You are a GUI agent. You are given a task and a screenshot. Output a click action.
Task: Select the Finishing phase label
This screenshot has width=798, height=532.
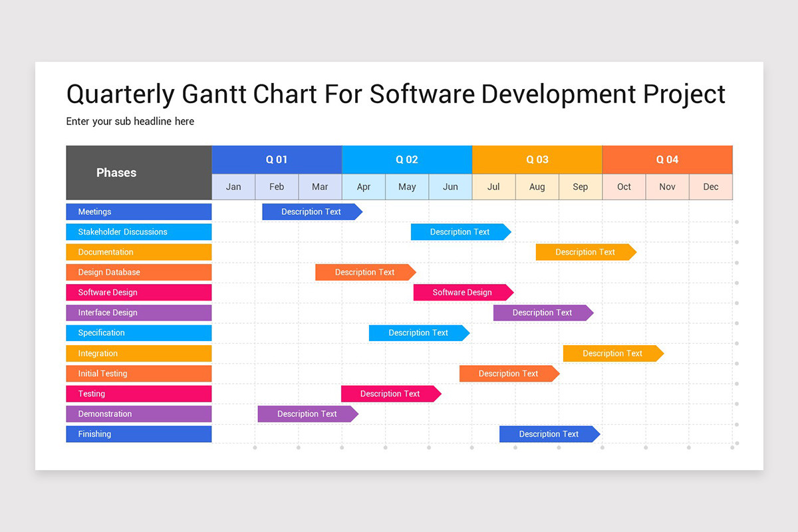point(138,434)
